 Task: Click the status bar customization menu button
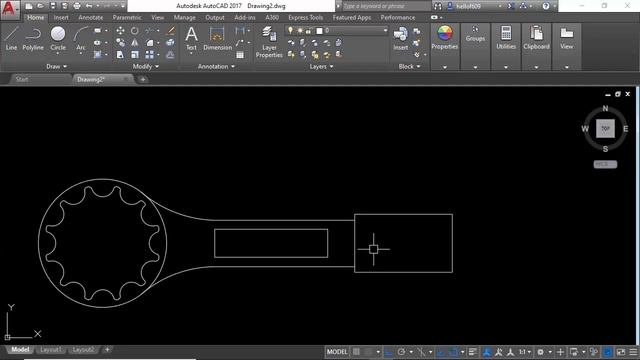633,352
